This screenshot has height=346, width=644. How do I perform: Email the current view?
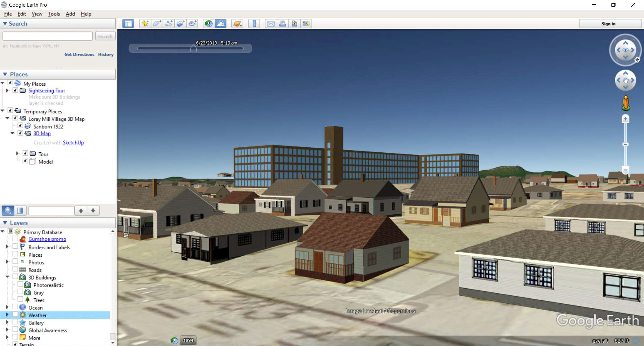[271, 23]
